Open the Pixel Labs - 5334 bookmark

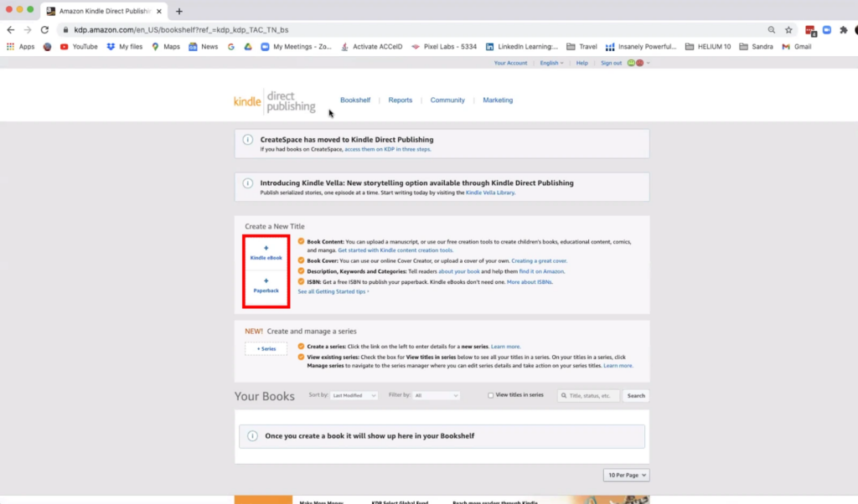[444, 46]
